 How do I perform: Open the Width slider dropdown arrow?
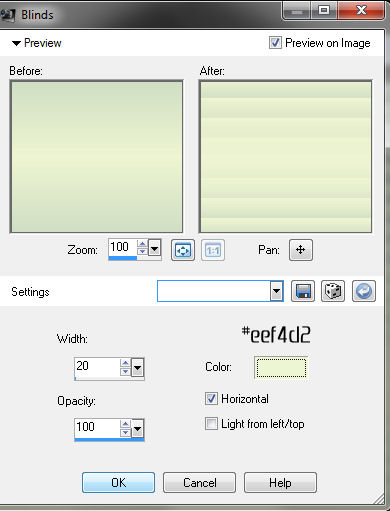pos(138,368)
